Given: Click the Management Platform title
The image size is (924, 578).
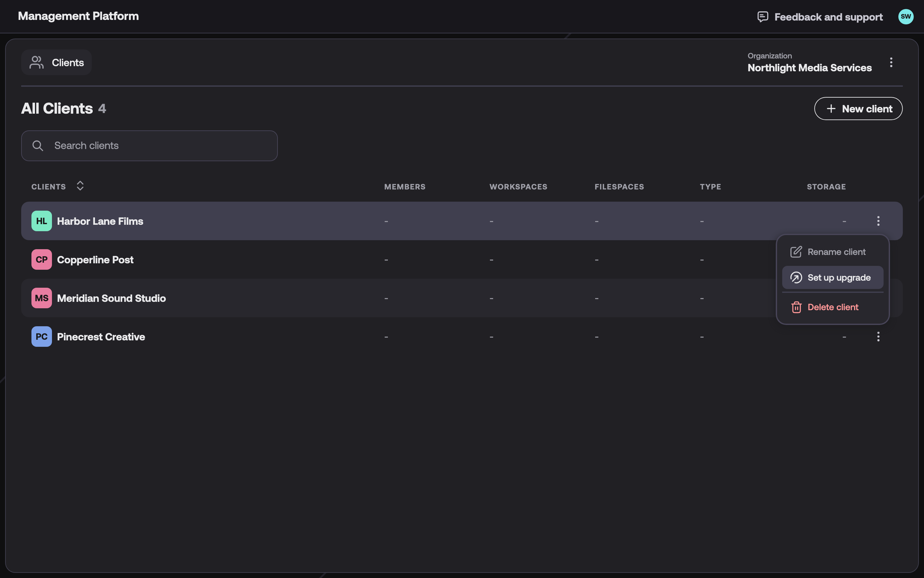Looking at the screenshot, I should coord(78,16).
